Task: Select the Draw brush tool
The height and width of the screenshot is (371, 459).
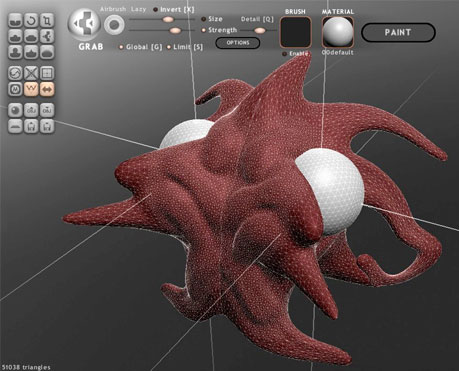Action: click(x=15, y=36)
